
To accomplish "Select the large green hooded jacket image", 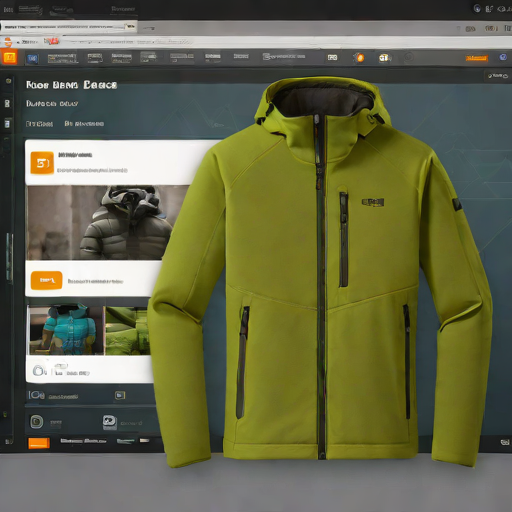I will (x=320, y=272).
